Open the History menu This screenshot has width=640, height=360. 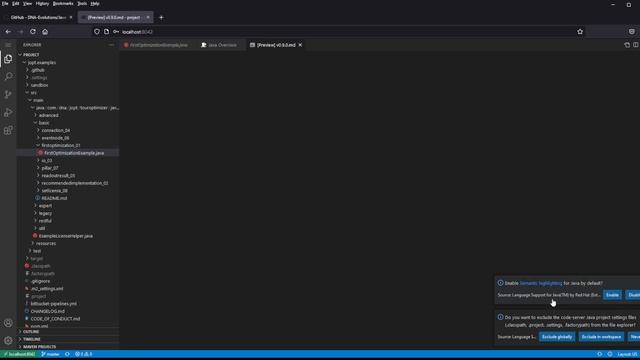(x=42, y=4)
